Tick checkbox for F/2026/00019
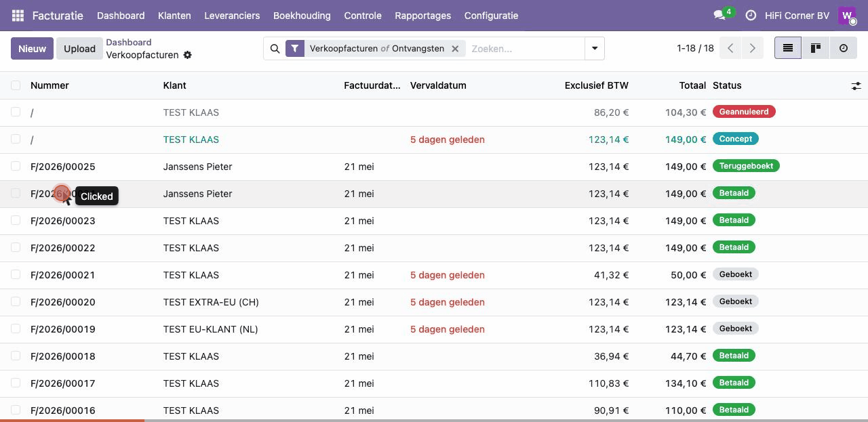 coord(16,329)
